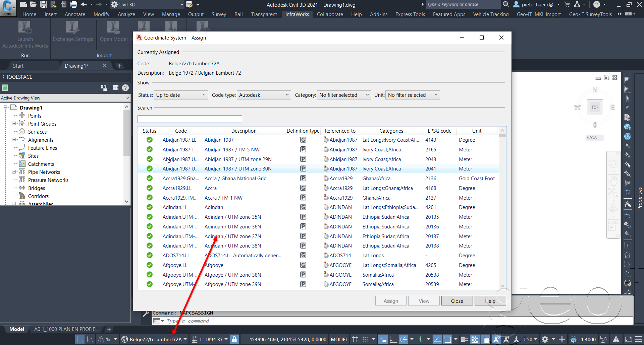The image size is (644, 345).
Task: Click the Toolspace help question mark icon
Action: pyautogui.click(x=125, y=88)
